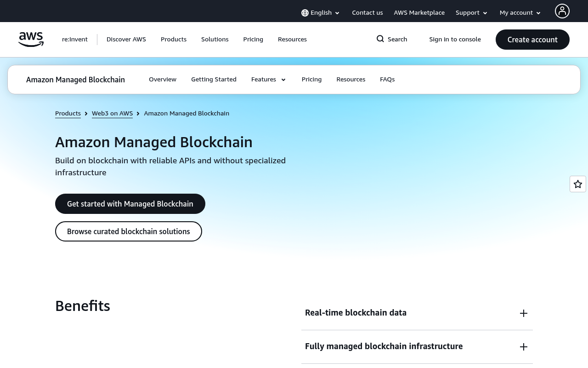Screen dimensions: 588x368
Task: Click Fully managed blockchain infrastructure heading
Action: click(384, 346)
